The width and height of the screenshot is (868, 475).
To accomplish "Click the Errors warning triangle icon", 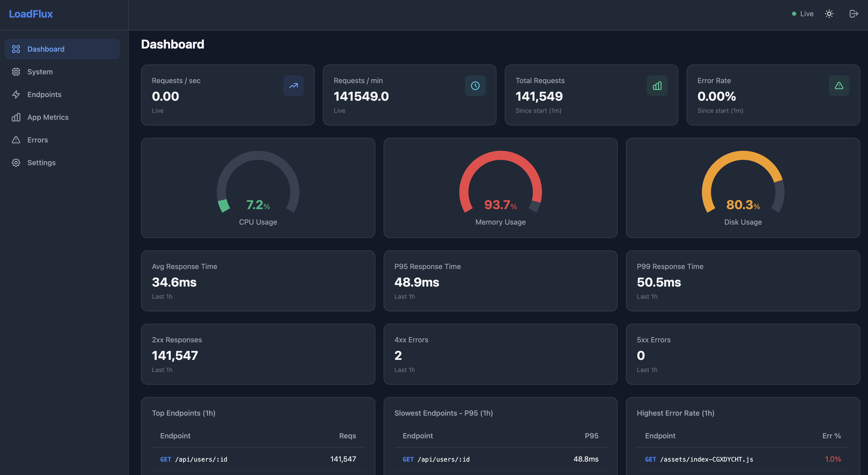I will pyautogui.click(x=16, y=140).
